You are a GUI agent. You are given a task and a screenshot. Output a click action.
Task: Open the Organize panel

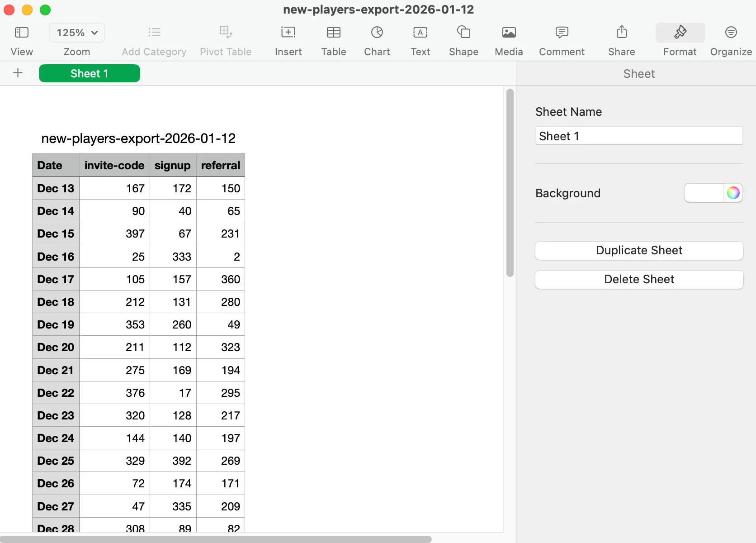click(x=731, y=32)
